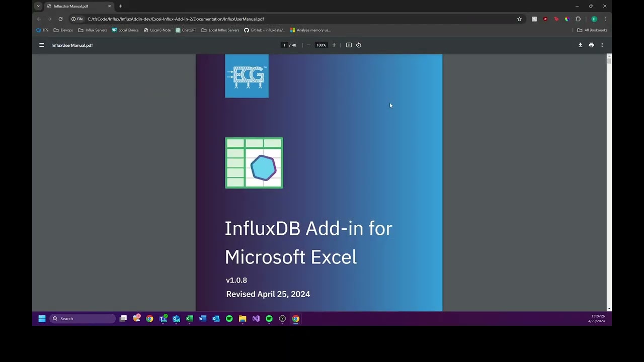Open OBS Studio from the taskbar

click(x=282, y=319)
